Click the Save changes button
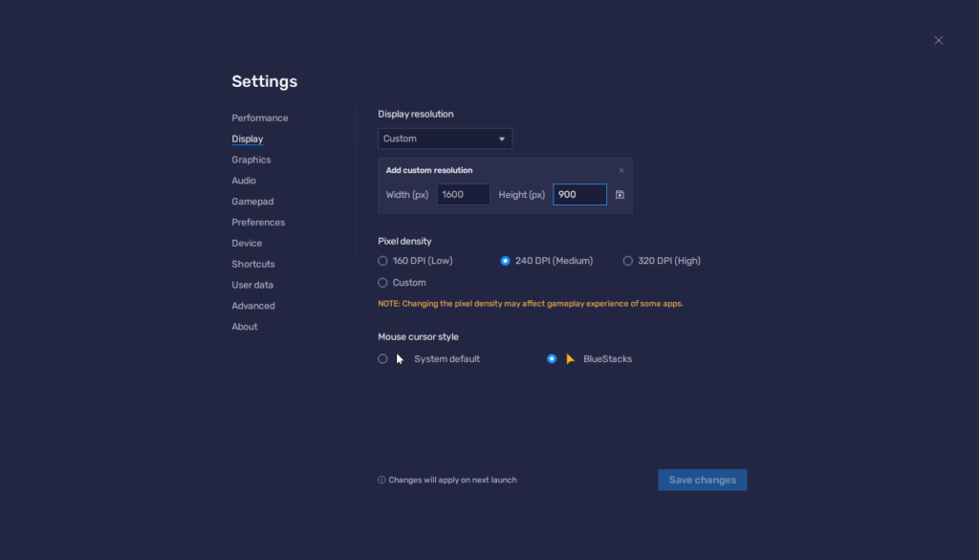Image resolution: width=979 pixels, height=560 pixels. click(x=702, y=480)
